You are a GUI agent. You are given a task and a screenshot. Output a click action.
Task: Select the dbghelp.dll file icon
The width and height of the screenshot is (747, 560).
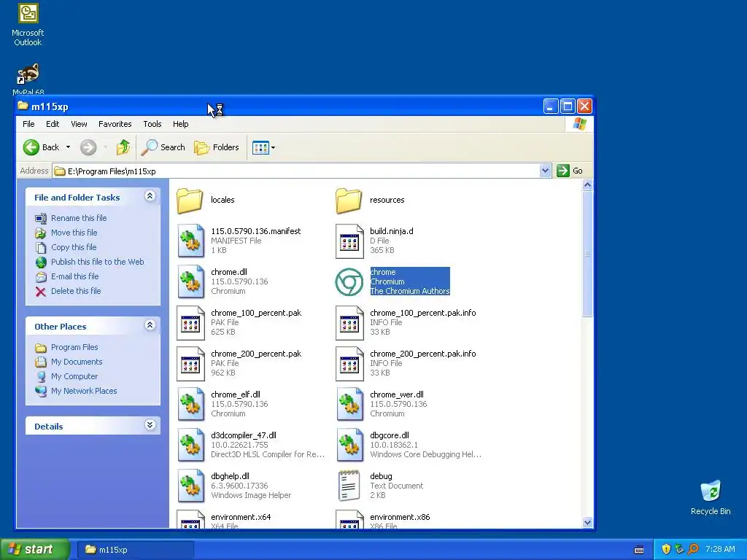click(x=190, y=486)
